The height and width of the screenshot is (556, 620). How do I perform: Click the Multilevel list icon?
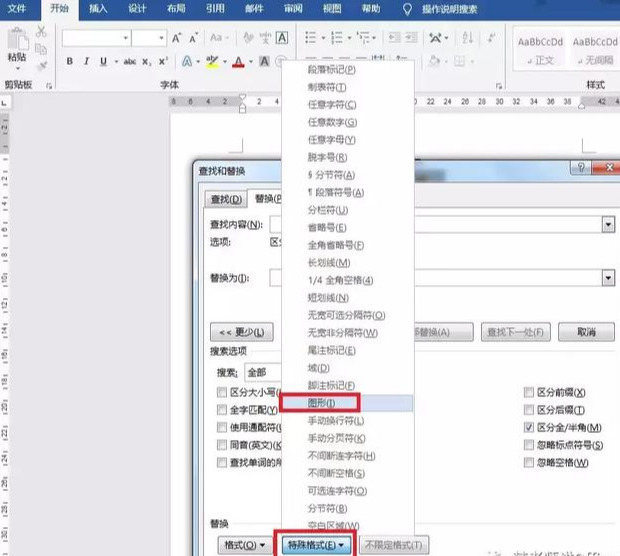[363, 38]
